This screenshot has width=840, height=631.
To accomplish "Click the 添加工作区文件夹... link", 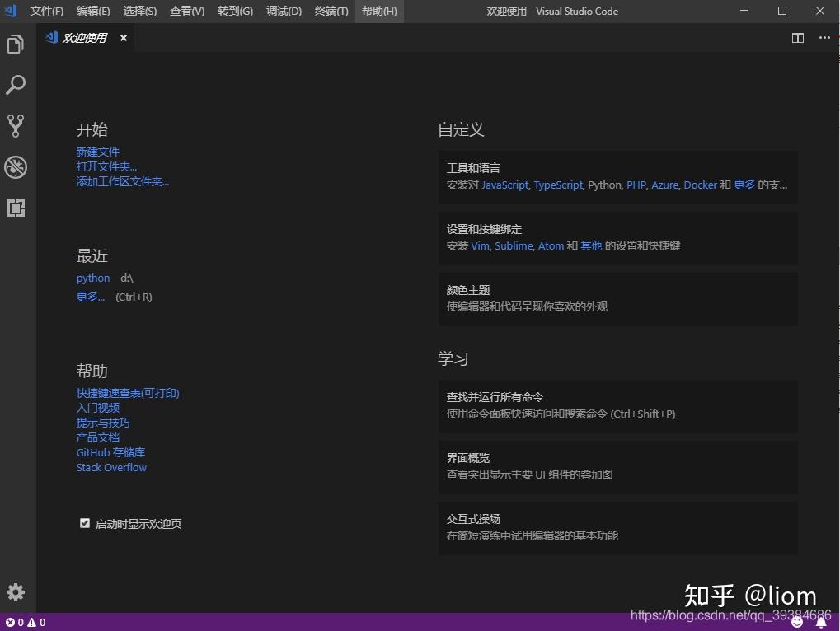I will click(x=122, y=181).
